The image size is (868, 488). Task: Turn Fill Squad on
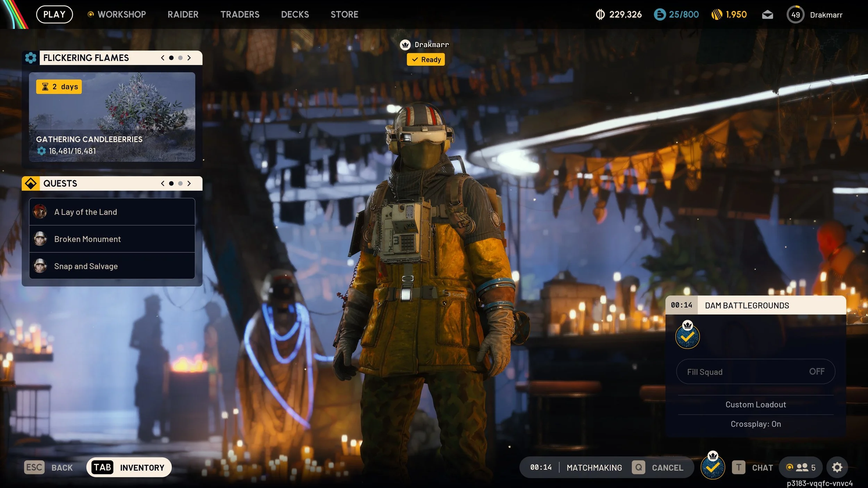tap(755, 371)
